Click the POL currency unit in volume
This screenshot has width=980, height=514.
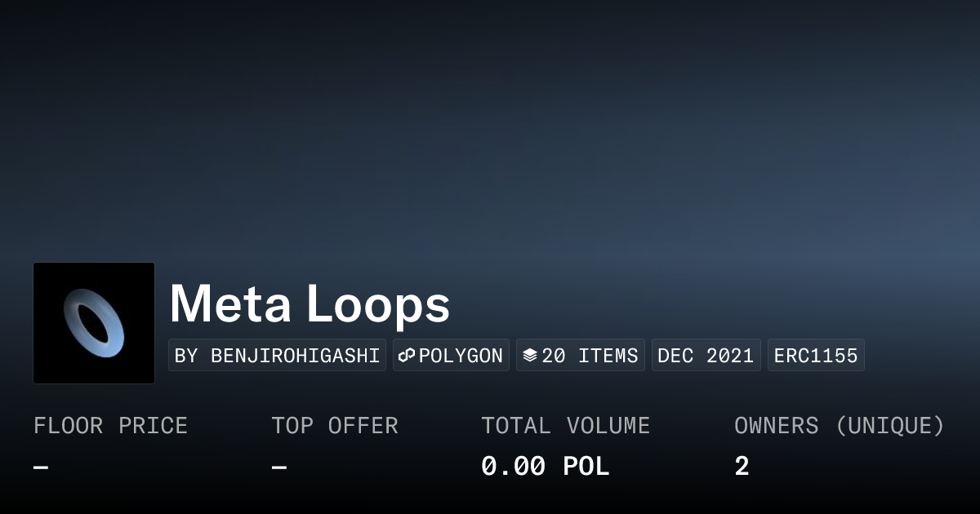[586, 467]
